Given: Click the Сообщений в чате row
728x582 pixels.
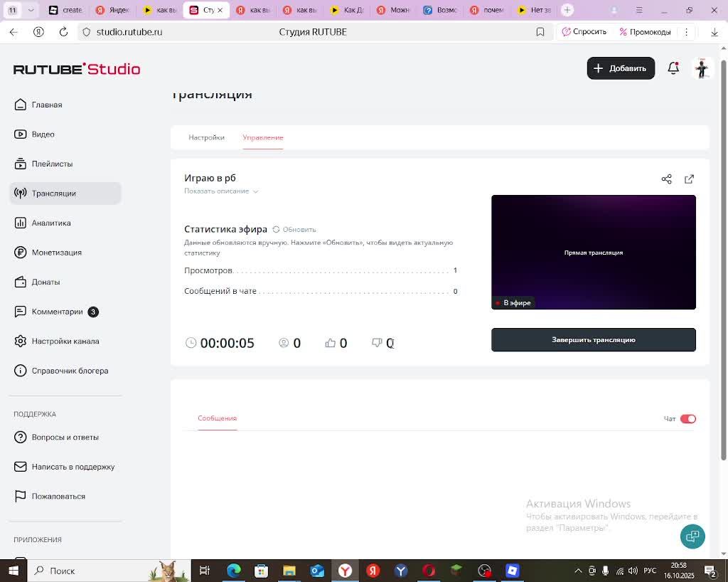Looking at the screenshot, I should 321,291.
